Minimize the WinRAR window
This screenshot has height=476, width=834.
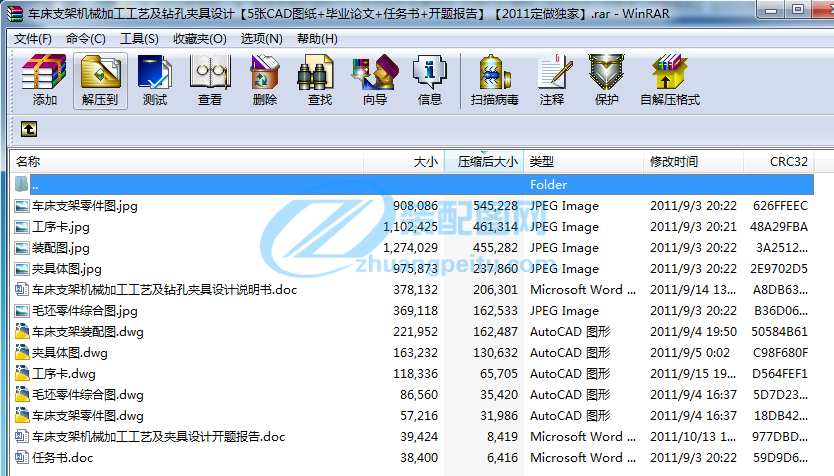tap(771, 10)
